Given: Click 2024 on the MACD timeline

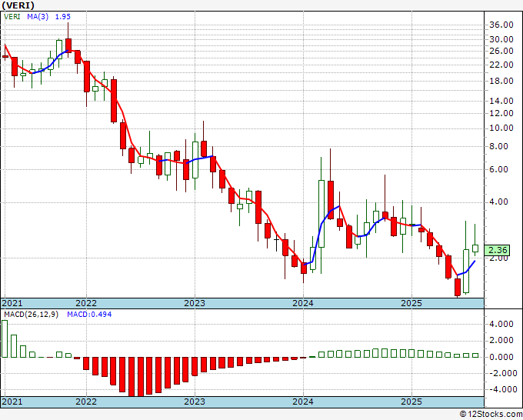Looking at the screenshot, I should pyautogui.click(x=303, y=402).
